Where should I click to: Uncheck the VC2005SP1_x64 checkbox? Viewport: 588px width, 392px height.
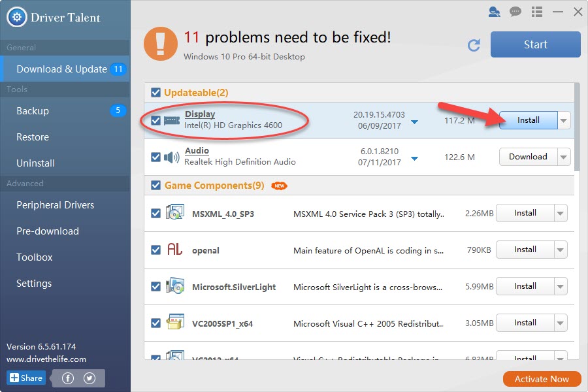click(155, 323)
